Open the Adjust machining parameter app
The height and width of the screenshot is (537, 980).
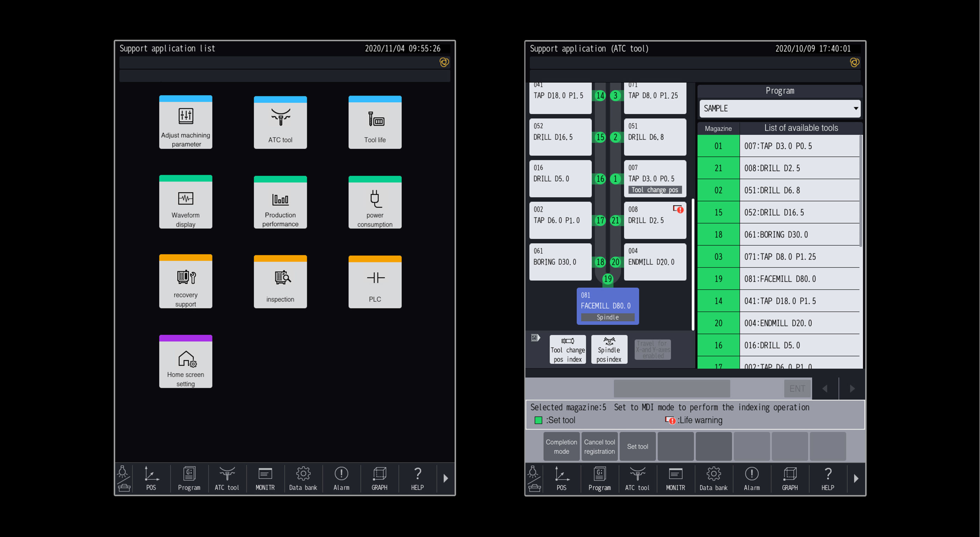(186, 122)
